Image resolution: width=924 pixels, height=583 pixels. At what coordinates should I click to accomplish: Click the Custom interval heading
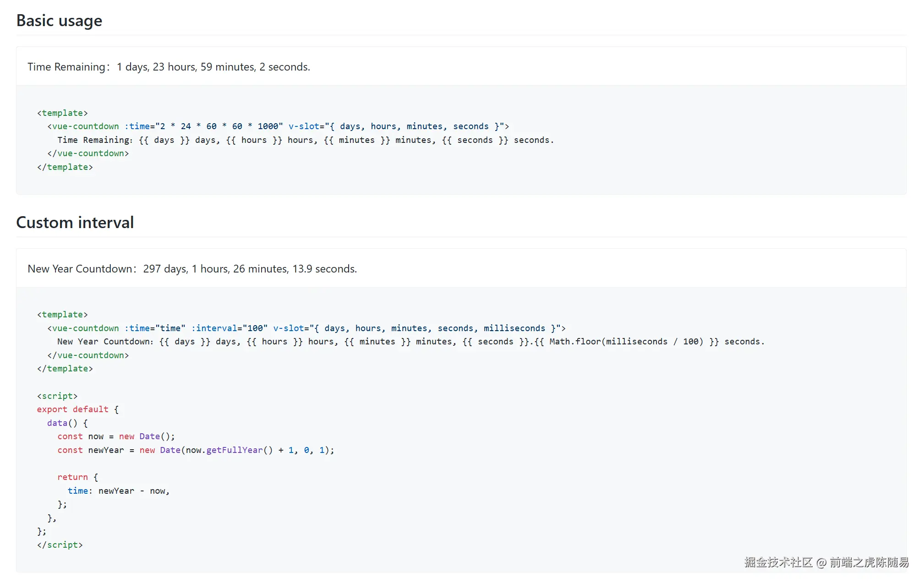75,223
